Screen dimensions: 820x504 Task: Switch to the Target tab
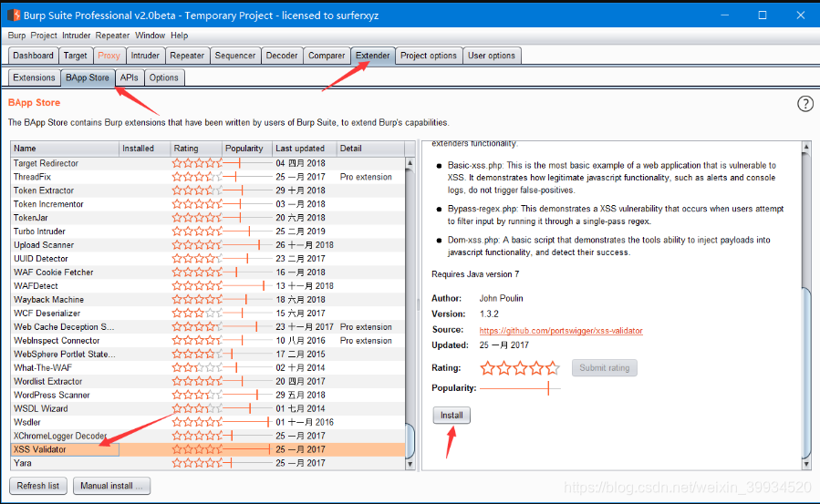76,56
